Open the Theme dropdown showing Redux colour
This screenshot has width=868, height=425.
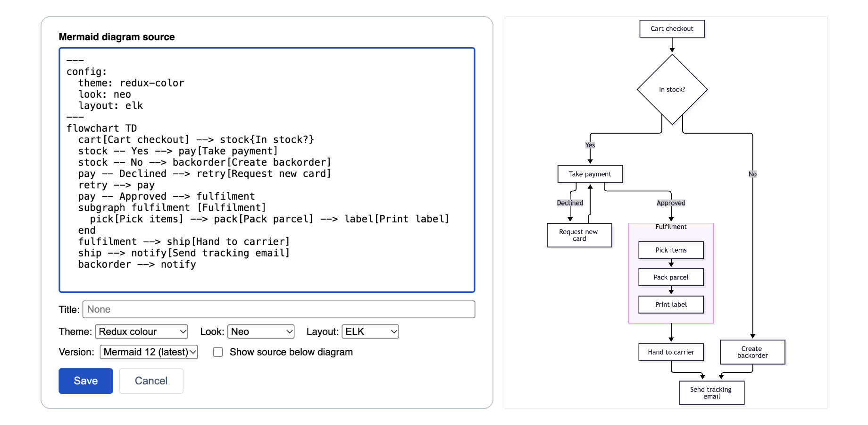click(x=142, y=331)
